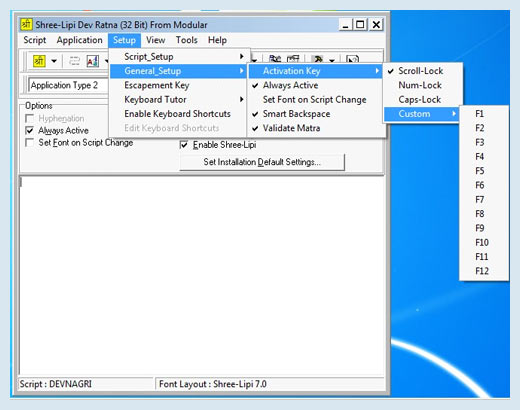The width and height of the screenshot is (520, 410).
Task: Click the Setup menu
Action: click(x=124, y=40)
